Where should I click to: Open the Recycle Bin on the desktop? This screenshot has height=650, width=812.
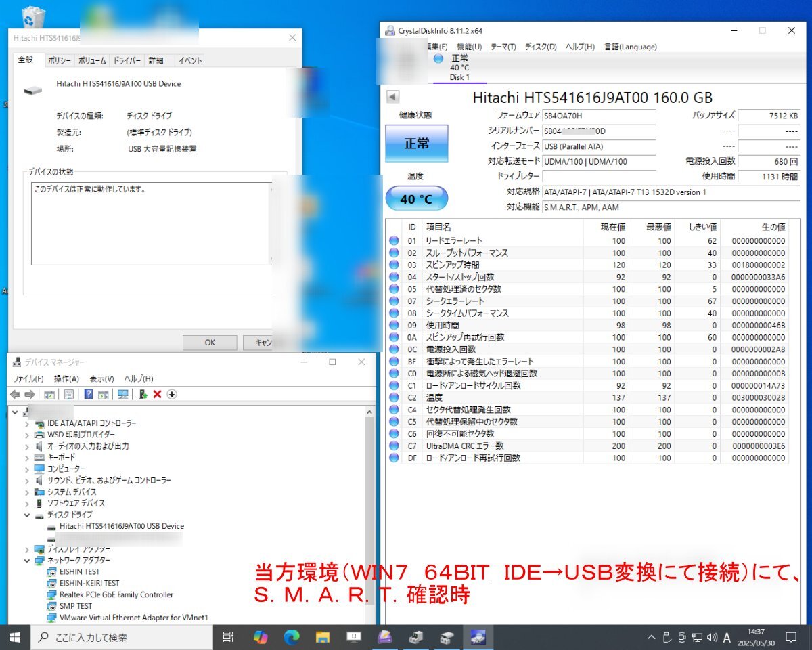pos(33,17)
